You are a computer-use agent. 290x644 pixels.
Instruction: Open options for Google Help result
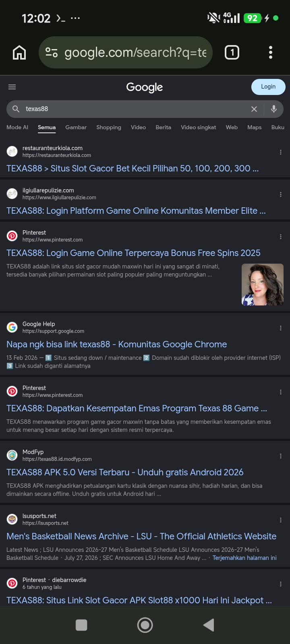click(x=281, y=328)
